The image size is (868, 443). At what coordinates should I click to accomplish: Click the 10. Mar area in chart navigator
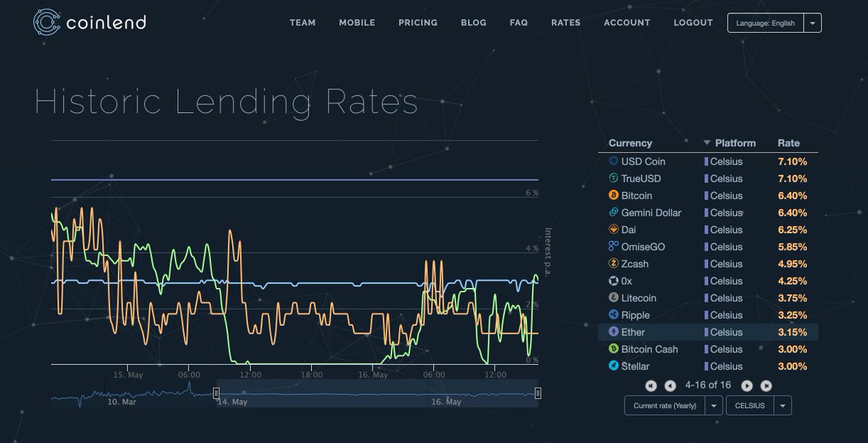121,402
